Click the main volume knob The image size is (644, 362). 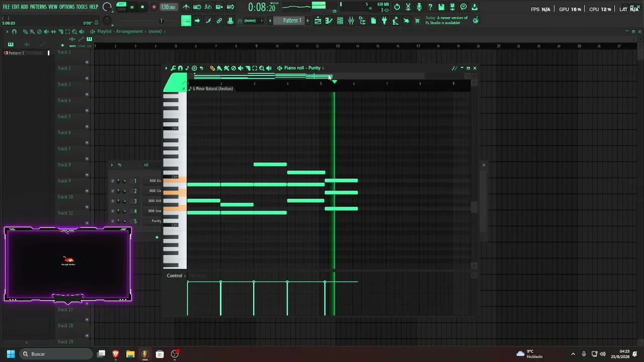click(x=107, y=7)
